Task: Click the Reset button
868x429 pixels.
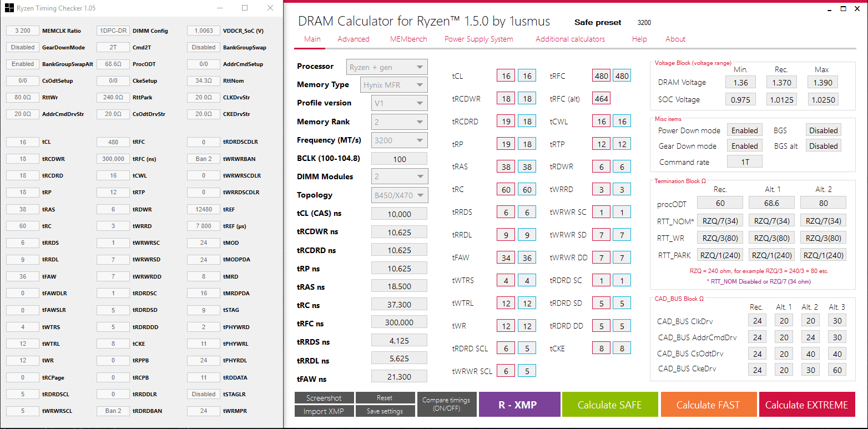Action: pos(385,398)
